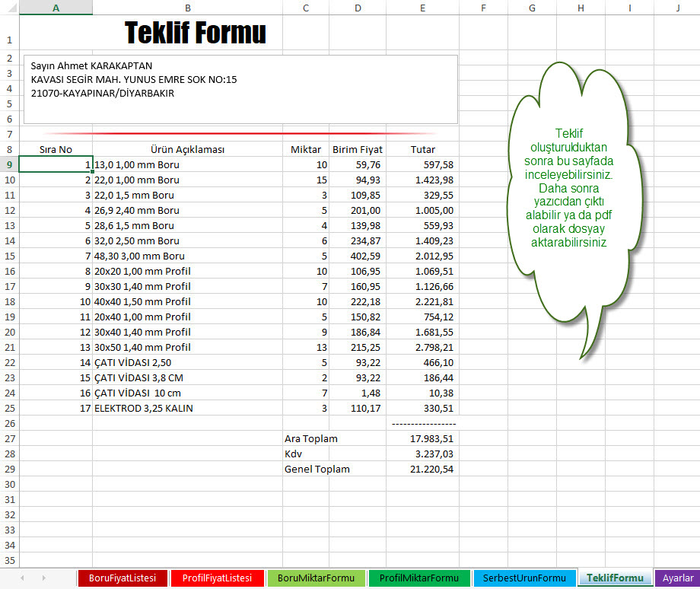This screenshot has height=589, width=700.
Task: Click the Teklif Formu title
Action: pos(195,33)
